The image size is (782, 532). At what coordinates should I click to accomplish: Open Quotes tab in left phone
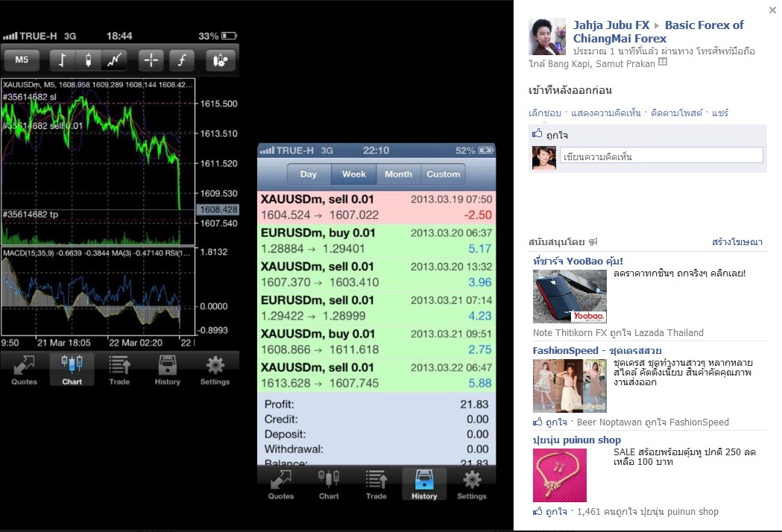(24, 370)
